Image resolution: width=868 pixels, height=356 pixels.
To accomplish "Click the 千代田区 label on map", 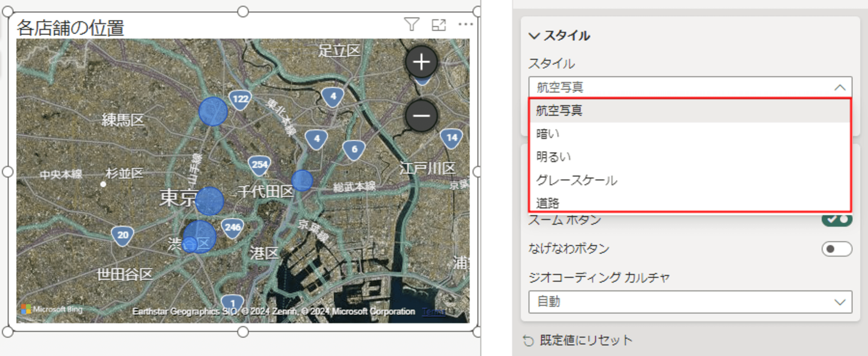I will [x=266, y=191].
